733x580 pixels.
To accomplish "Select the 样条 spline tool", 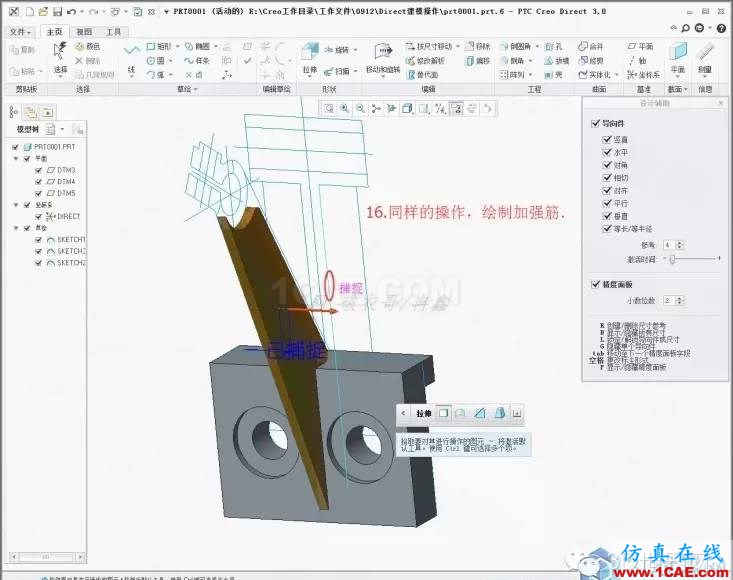I will (x=196, y=61).
